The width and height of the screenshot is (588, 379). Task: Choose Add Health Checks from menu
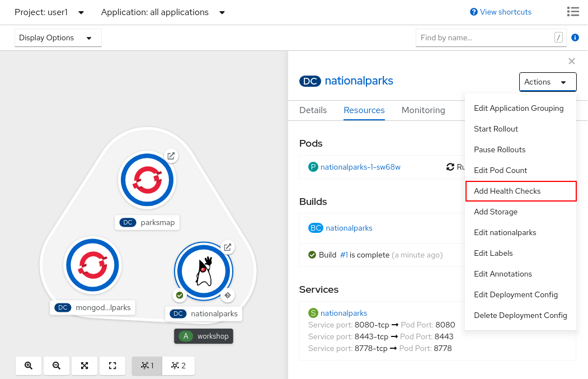520,191
